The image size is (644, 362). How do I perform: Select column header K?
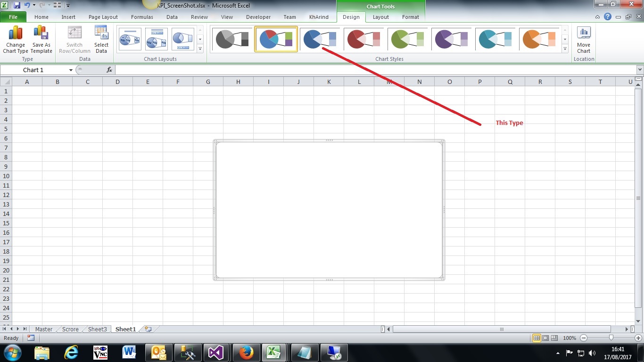tap(329, 82)
